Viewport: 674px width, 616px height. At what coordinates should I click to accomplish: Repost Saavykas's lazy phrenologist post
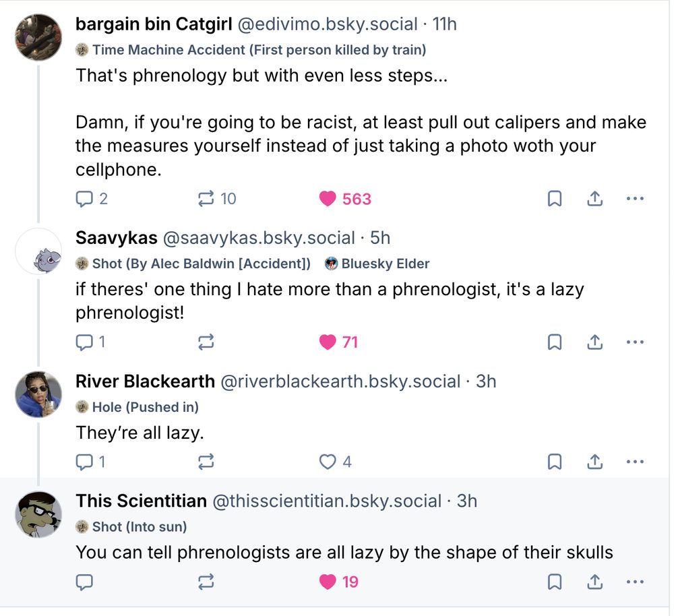206,342
